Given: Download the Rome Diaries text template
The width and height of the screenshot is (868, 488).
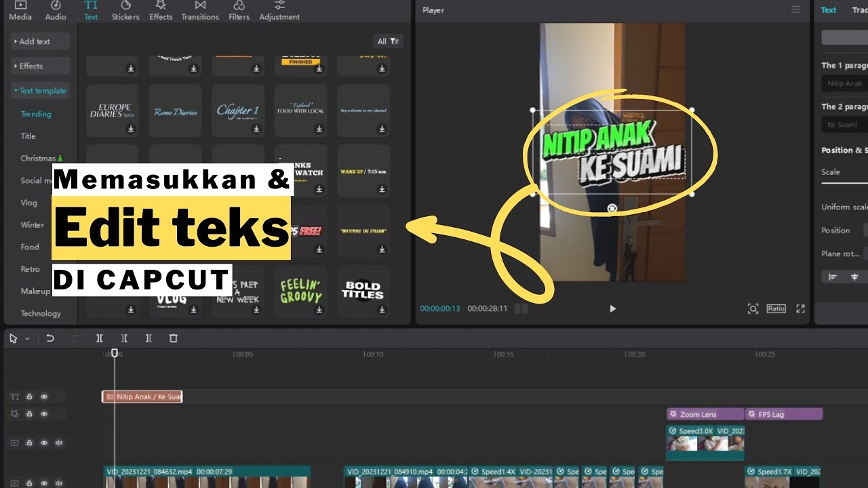Looking at the screenshot, I should [193, 129].
